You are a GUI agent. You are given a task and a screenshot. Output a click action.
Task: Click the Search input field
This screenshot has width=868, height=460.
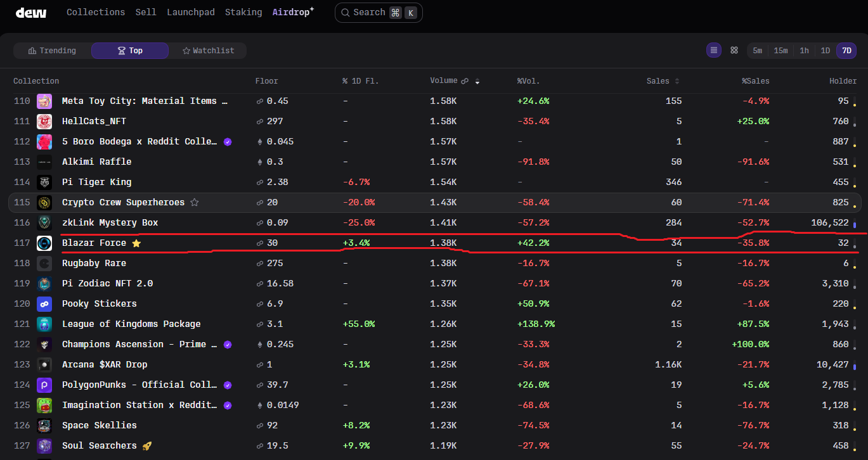(x=379, y=13)
